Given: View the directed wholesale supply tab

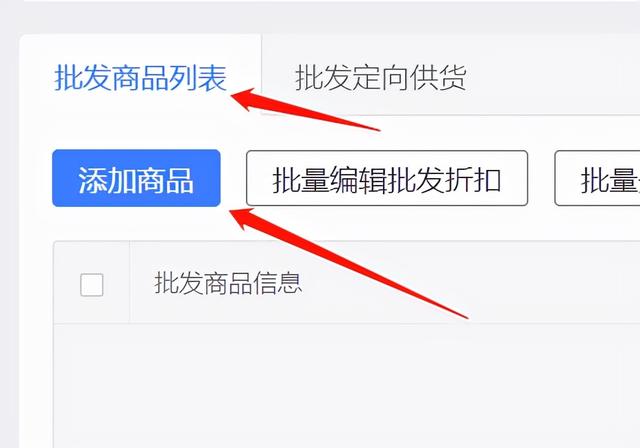Looking at the screenshot, I should tap(380, 78).
